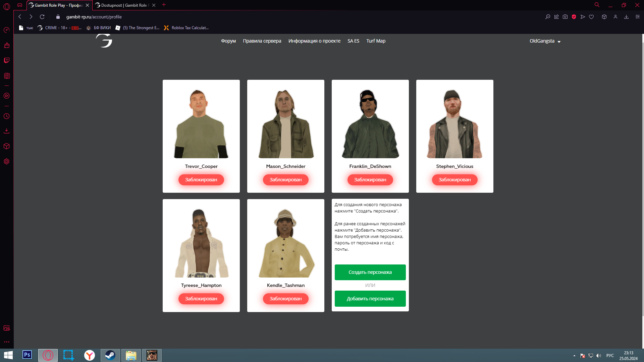Image resolution: width=644 pixels, height=362 pixels.
Task: Open Opera easy setup menu icon
Action: (638, 17)
